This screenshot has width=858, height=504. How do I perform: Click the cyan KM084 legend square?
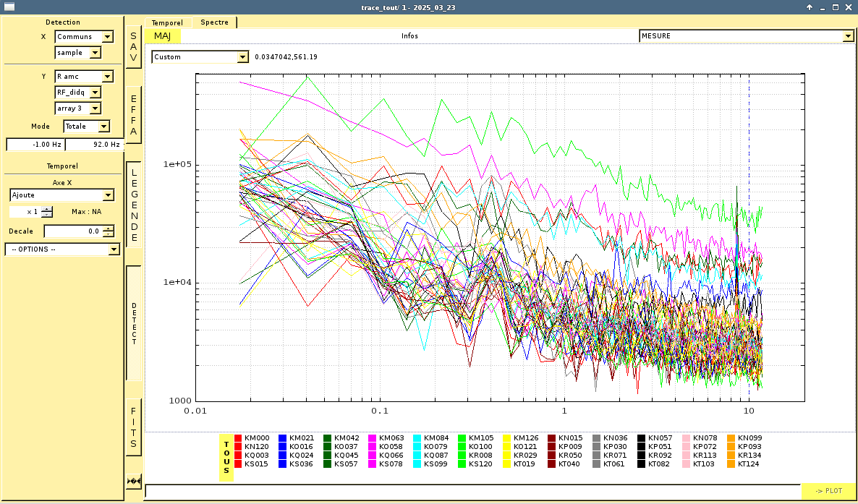click(417, 438)
